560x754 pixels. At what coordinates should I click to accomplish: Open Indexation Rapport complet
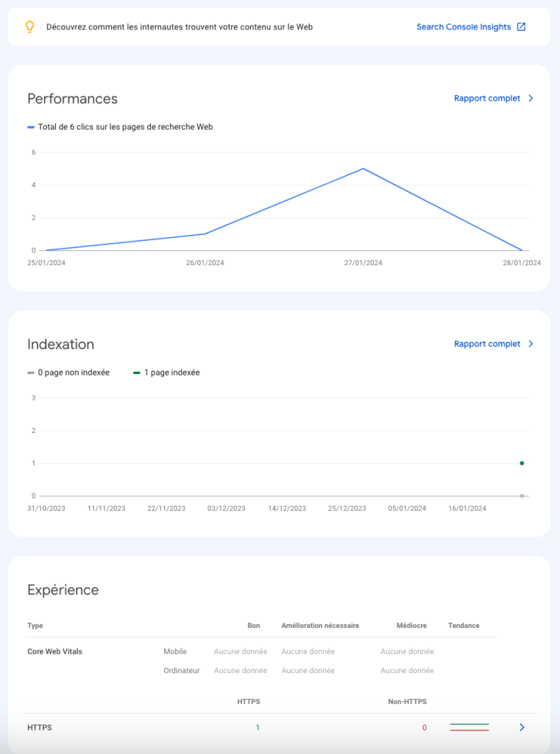486,344
